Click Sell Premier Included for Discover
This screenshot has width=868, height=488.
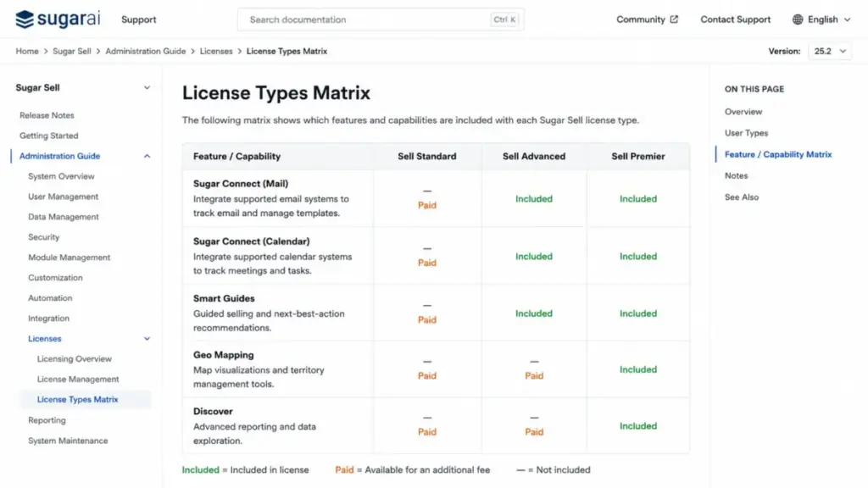637,425
